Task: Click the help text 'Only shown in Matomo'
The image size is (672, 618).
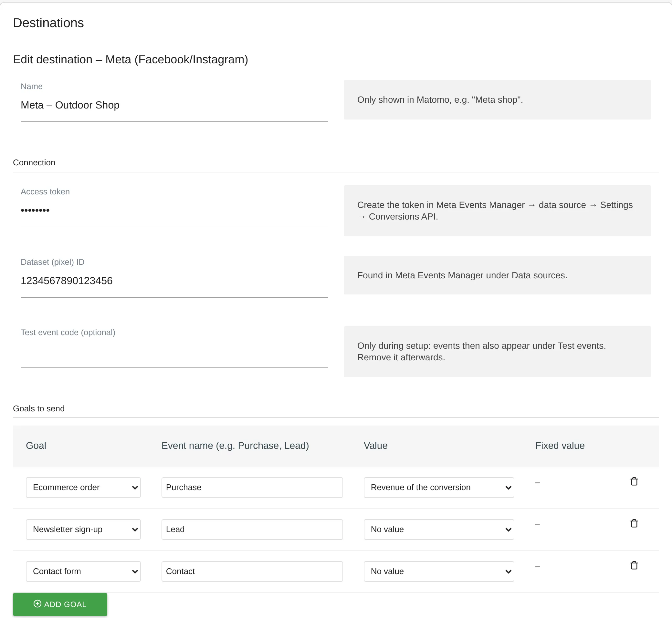Action: click(440, 100)
